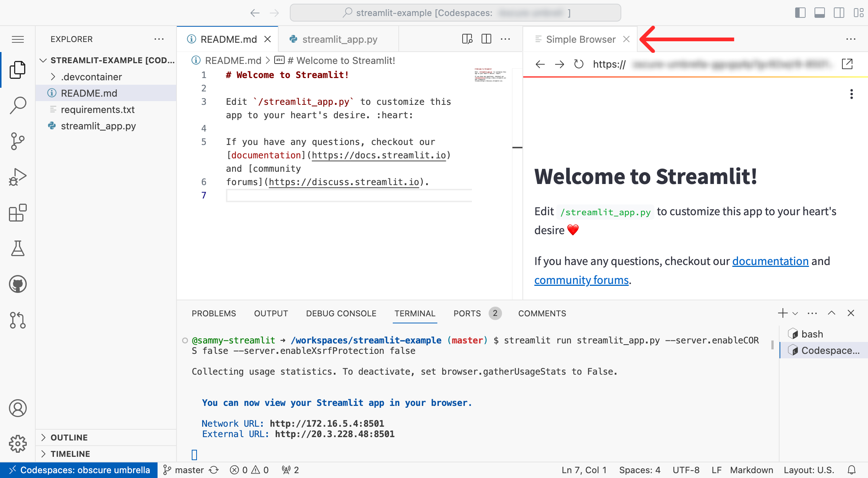Switch to the PROBLEMS panel tab

(x=214, y=313)
